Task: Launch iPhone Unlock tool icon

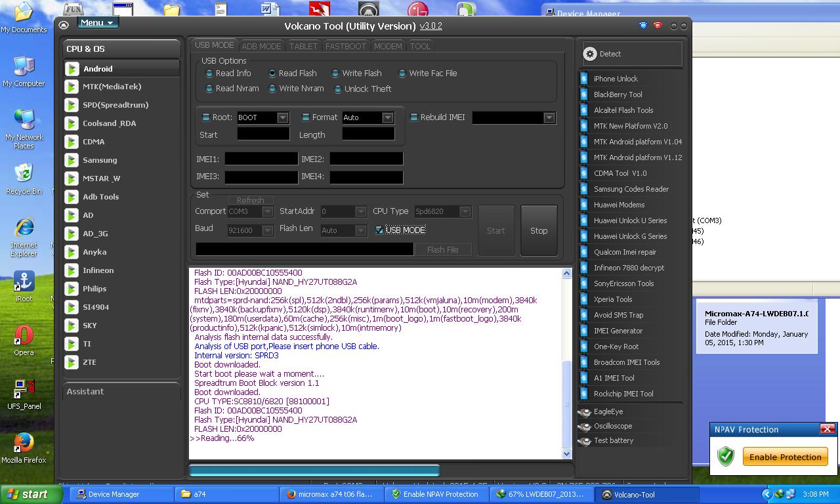Action: click(x=584, y=79)
